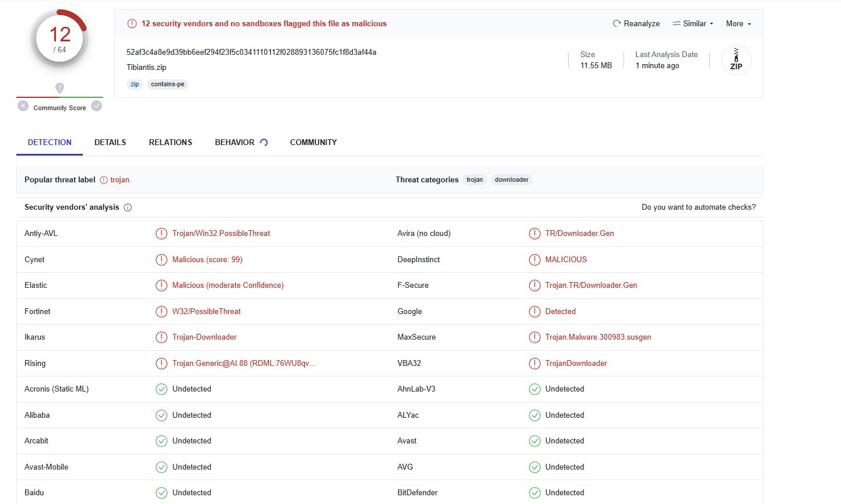Click the warning icon beside Trojan/Win32.PossibleThreat
The image size is (841, 504).
click(162, 234)
